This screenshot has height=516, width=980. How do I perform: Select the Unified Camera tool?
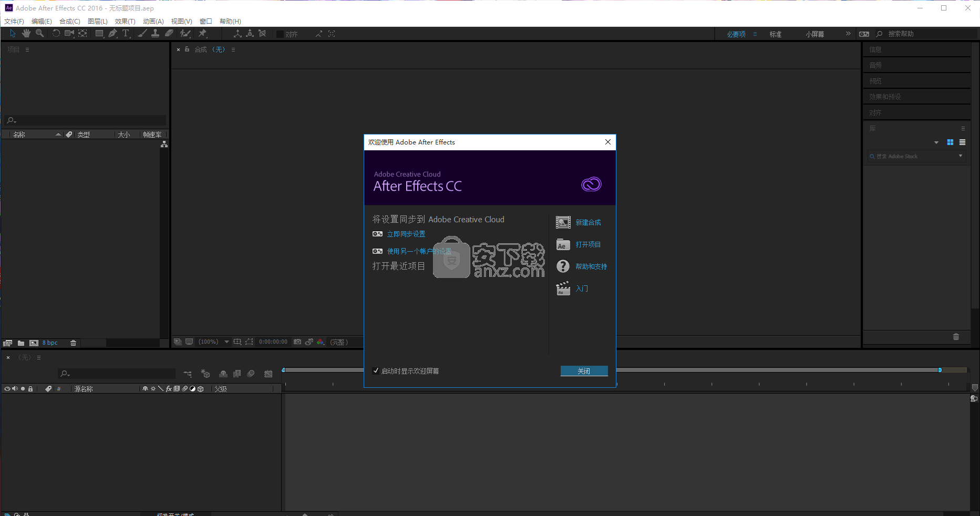(69, 33)
